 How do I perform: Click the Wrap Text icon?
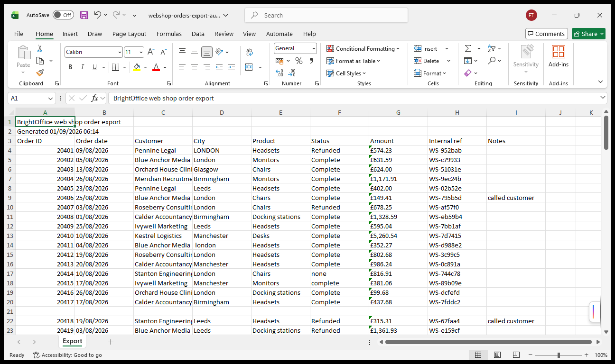pyautogui.click(x=250, y=52)
